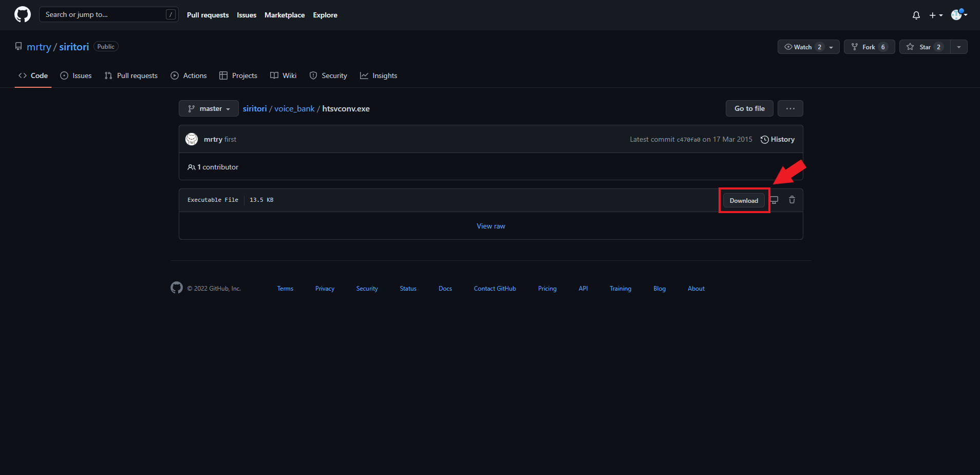The height and width of the screenshot is (475, 980).
Task: Click in the search or jump to field
Action: point(108,14)
